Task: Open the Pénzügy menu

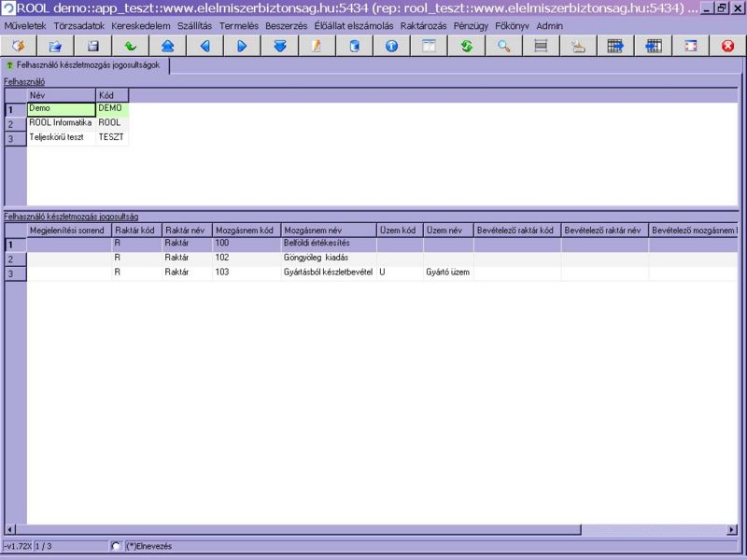Action: [x=471, y=25]
